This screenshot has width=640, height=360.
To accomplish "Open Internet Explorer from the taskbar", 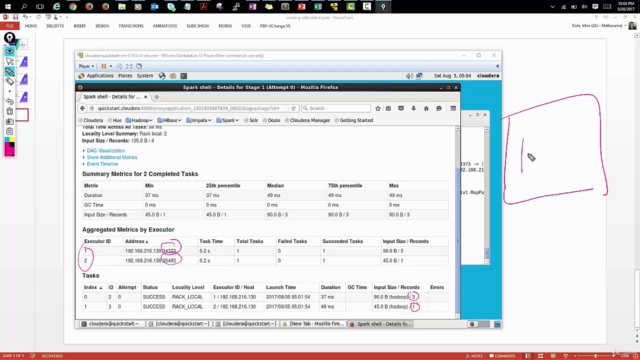I will tap(56, 7).
